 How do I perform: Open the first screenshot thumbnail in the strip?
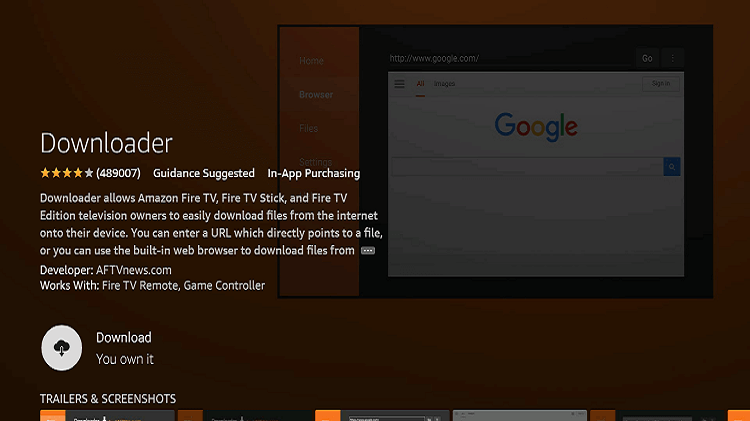(107, 415)
